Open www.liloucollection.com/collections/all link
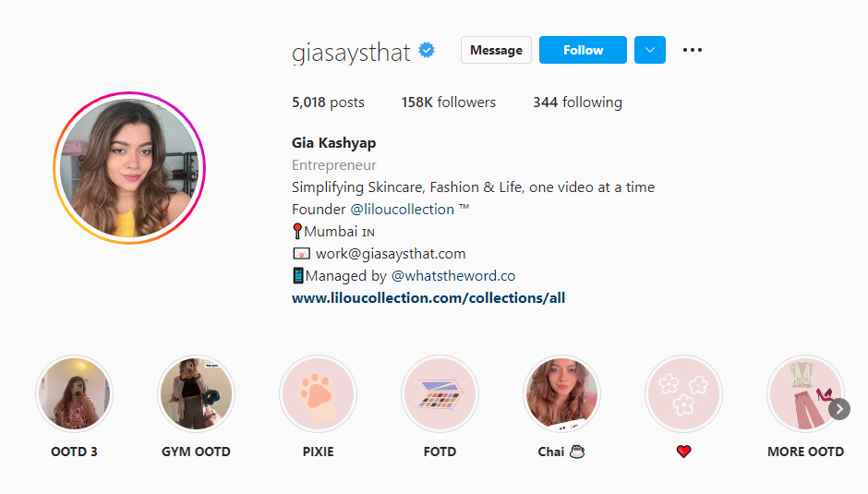This screenshot has width=868, height=494. [428, 298]
